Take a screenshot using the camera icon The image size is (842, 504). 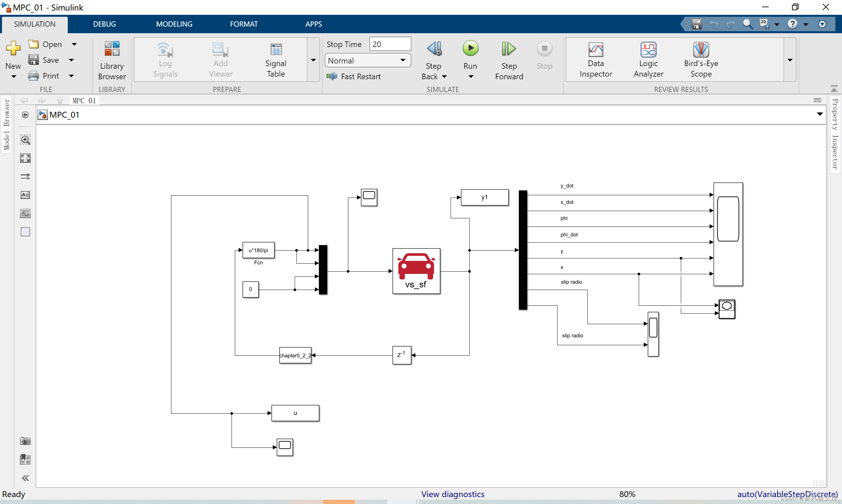[x=25, y=441]
